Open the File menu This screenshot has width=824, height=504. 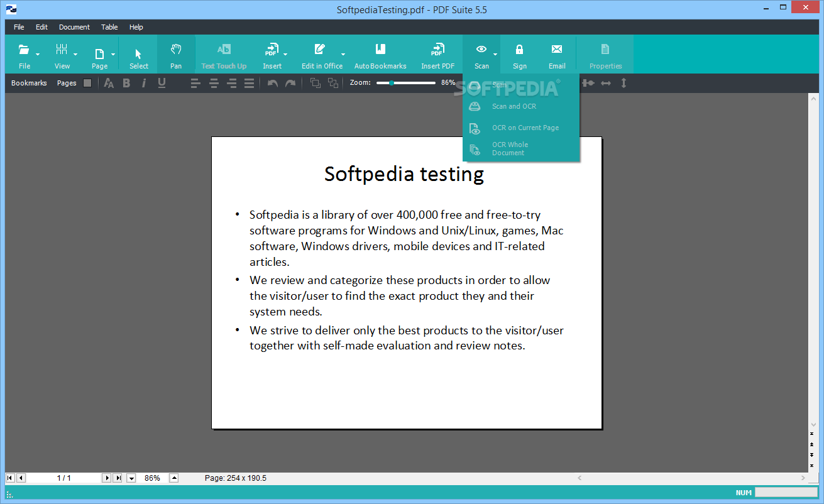click(x=19, y=27)
